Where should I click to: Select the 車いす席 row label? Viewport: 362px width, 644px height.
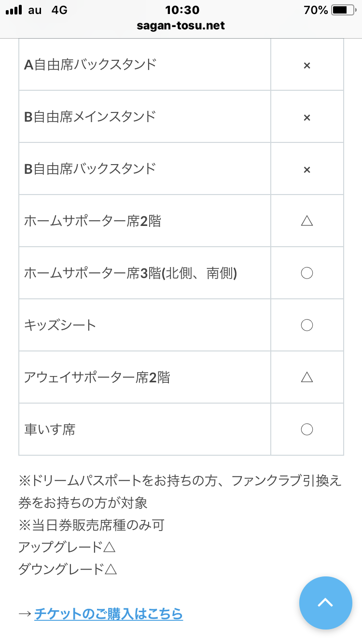[x=50, y=429]
